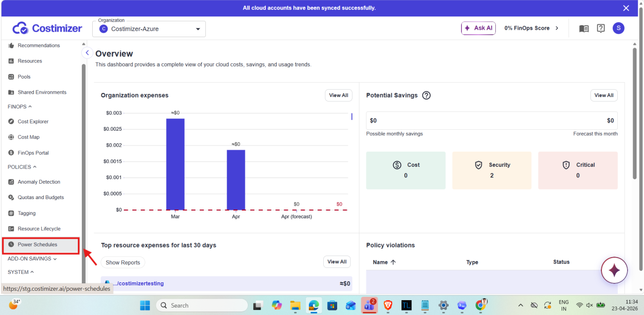Open the user profile avatar S
This screenshot has width=644, height=315.
click(618, 28)
